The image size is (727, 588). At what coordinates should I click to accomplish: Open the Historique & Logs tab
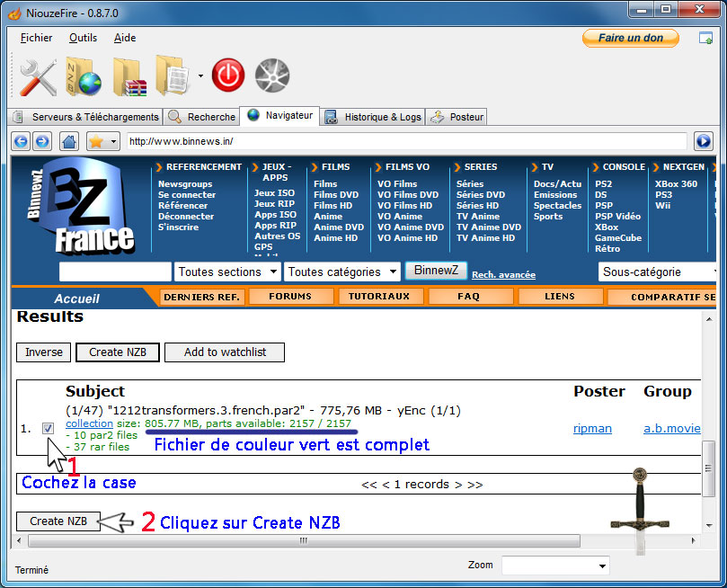coord(373,117)
